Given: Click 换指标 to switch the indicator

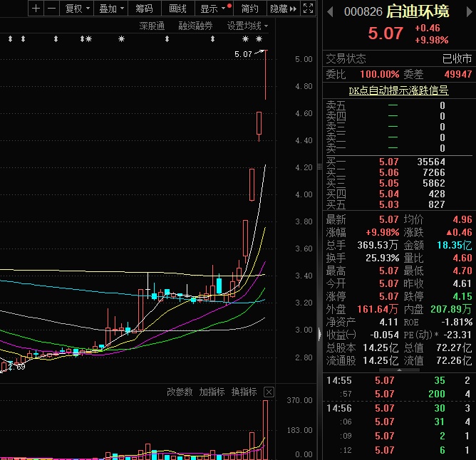Looking at the screenshot, I should 244,392.
